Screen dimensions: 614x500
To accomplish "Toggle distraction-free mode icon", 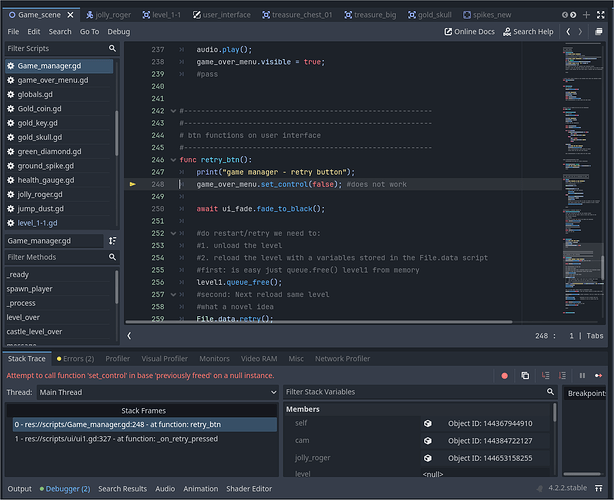I will point(601,15).
